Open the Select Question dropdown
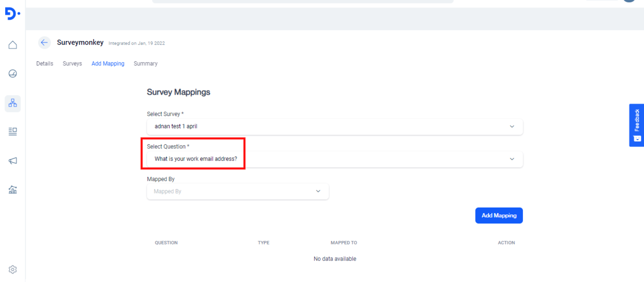 click(x=334, y=159)
